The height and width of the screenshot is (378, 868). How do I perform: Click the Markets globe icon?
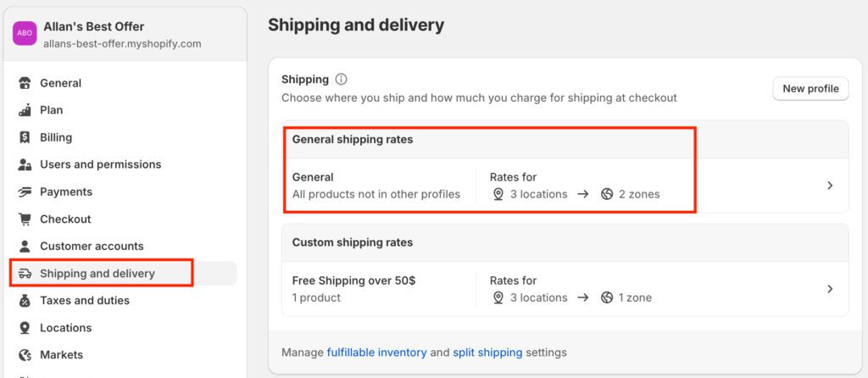(x=25, y=354)
